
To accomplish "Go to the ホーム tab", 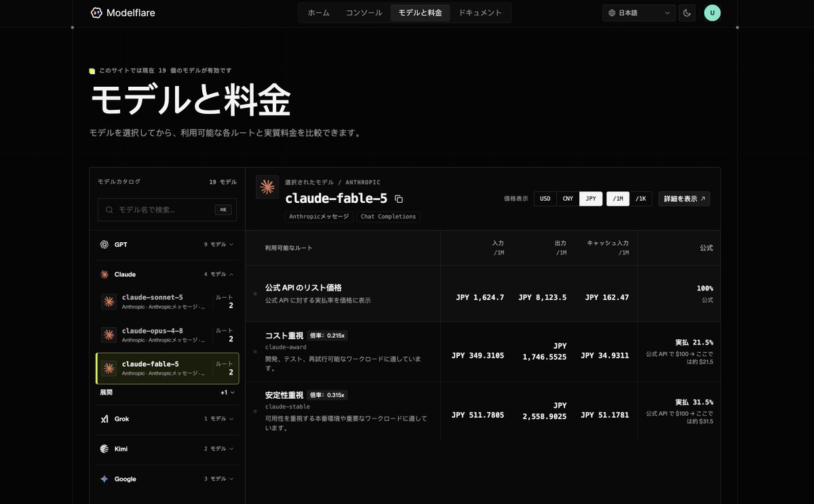I will click(319, 13).
